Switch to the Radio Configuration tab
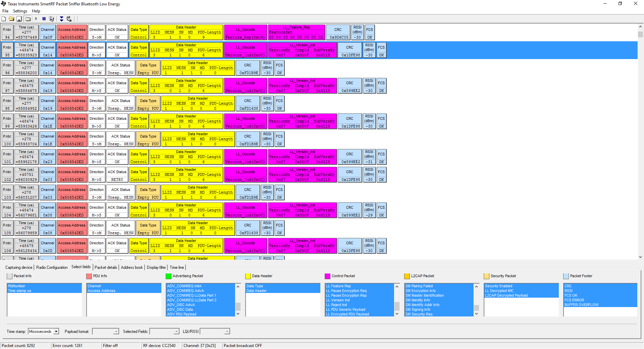Image resolution: width=644 pixels, height=349 pixels. coord(52,267)
